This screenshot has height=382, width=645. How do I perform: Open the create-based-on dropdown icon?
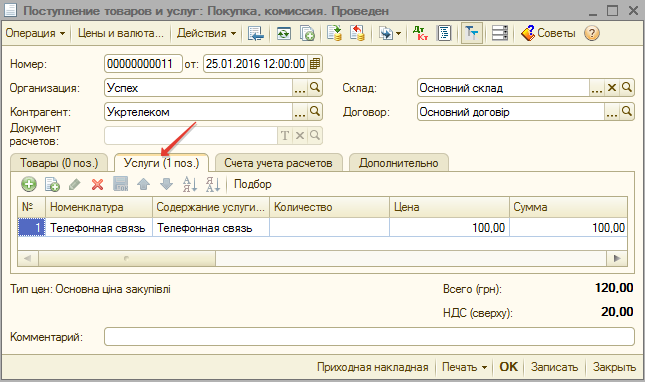(389, 33)
